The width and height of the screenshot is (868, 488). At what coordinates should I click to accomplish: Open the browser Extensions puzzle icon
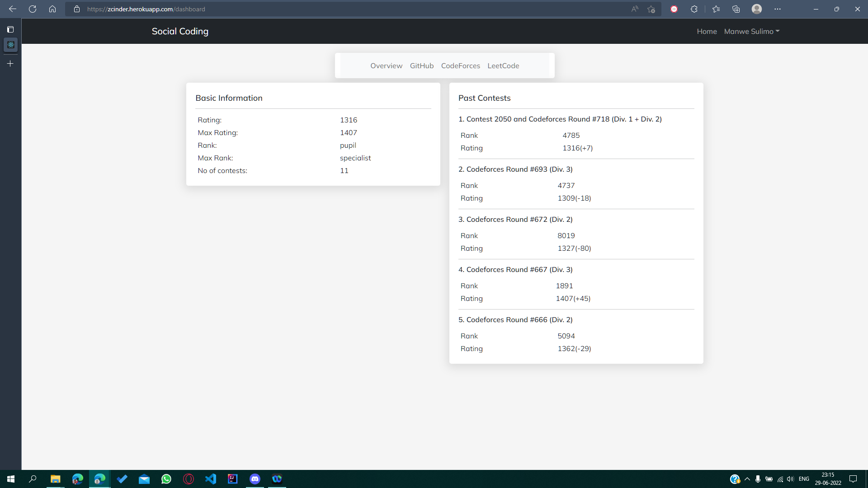point(694,9)
